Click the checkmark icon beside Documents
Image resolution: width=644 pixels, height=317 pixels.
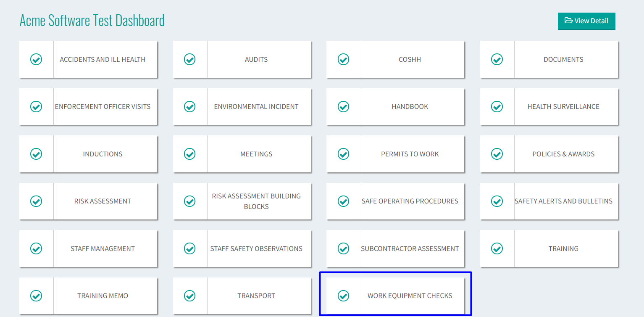[x=497, y=60]
